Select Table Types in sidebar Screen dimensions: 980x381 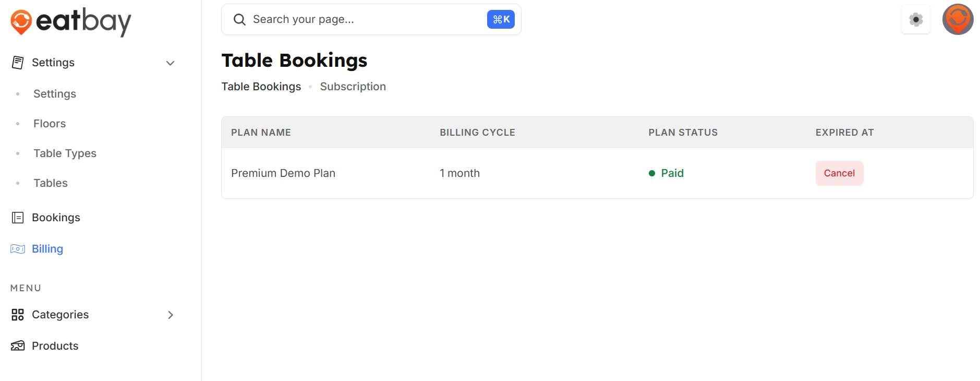(x=65, y=153)
